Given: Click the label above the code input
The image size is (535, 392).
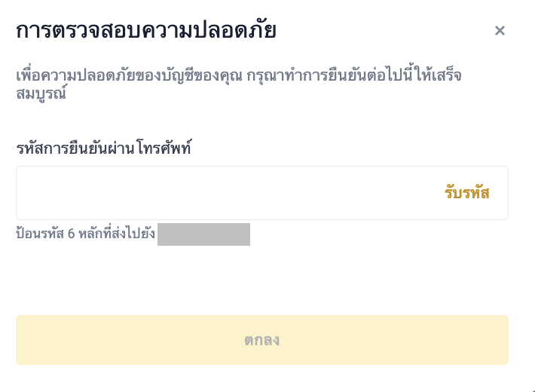Looking at the screenshot, I should (103, 148).
